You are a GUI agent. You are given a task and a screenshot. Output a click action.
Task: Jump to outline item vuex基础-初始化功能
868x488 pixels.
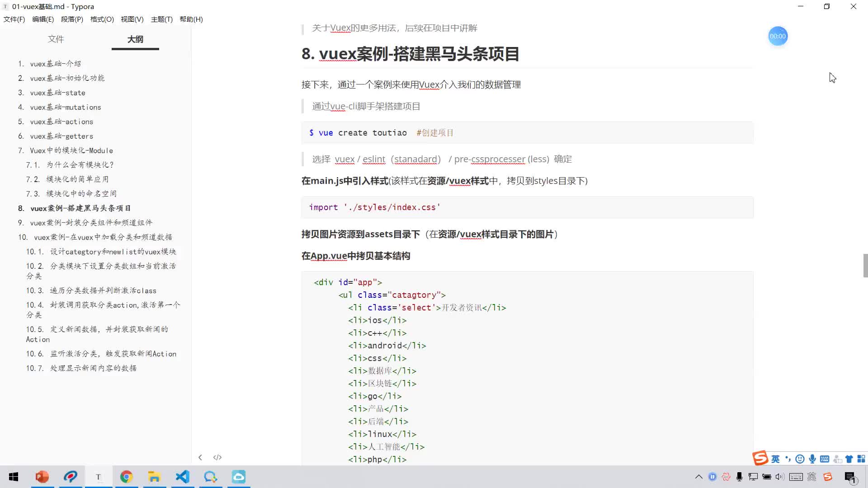(67, 78)
